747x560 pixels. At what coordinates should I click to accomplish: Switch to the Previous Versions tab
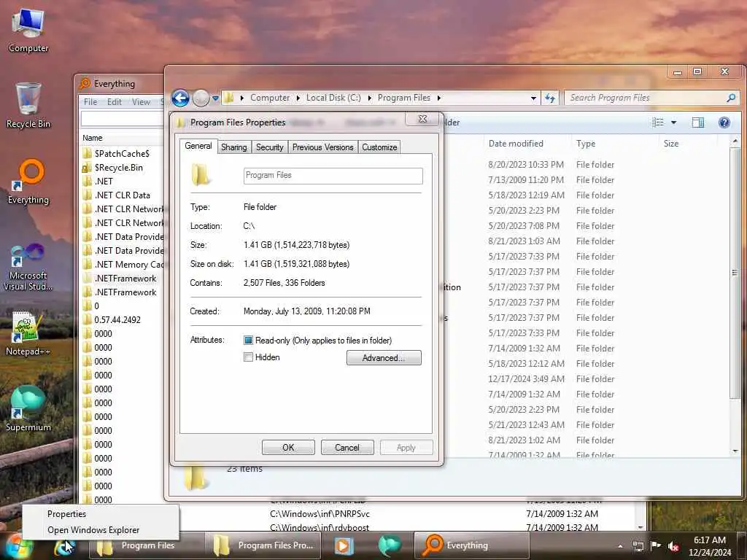tap(323, 147)
